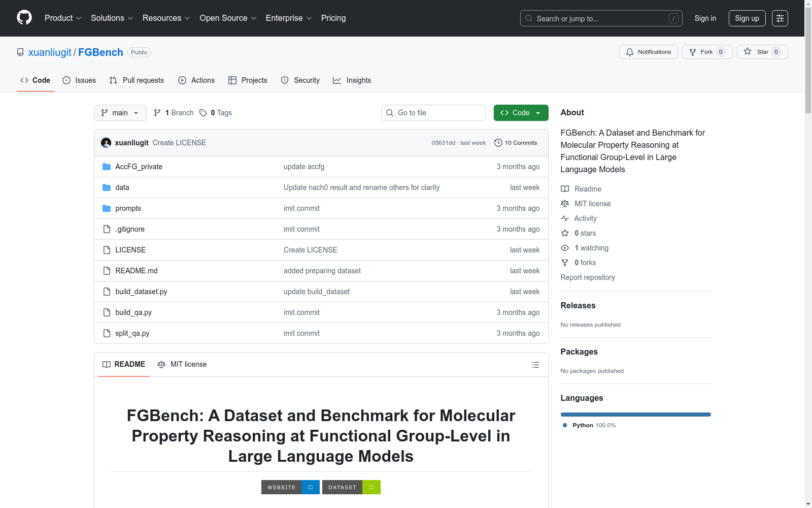Switch to the Insights tab
Image resolution: width=812 pixels, height=508 pixels.
pyautogui.click(x=352, y=80)
